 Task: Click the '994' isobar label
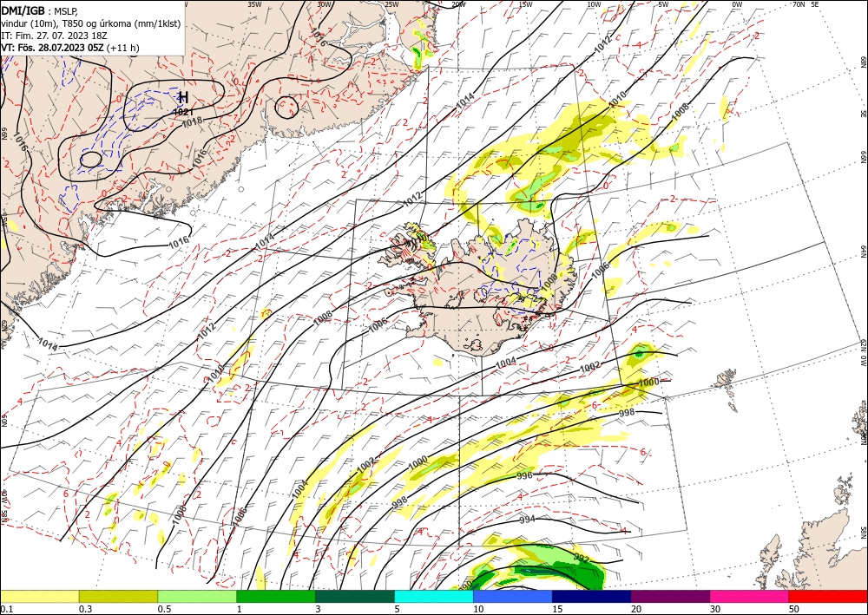(x=527, y=520)
